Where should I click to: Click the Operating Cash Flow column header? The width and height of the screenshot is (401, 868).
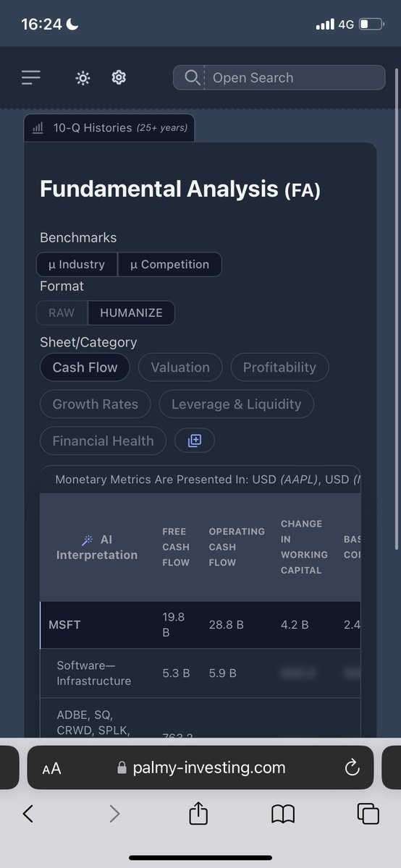[237, 547]
